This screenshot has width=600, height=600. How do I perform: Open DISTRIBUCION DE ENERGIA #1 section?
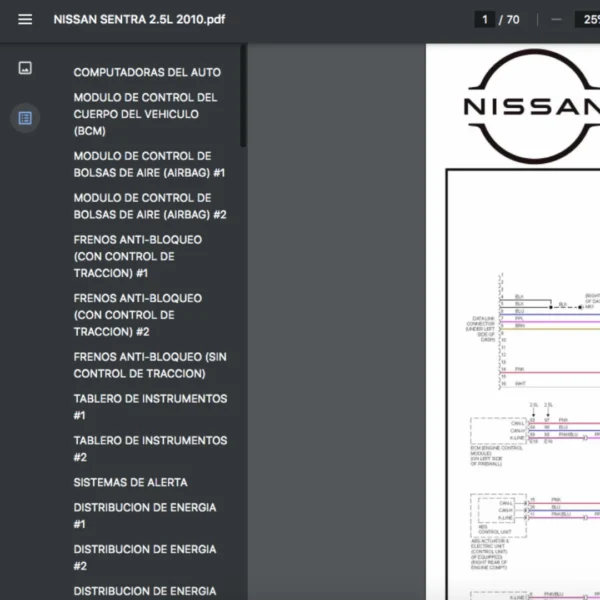tap(144, 515)
